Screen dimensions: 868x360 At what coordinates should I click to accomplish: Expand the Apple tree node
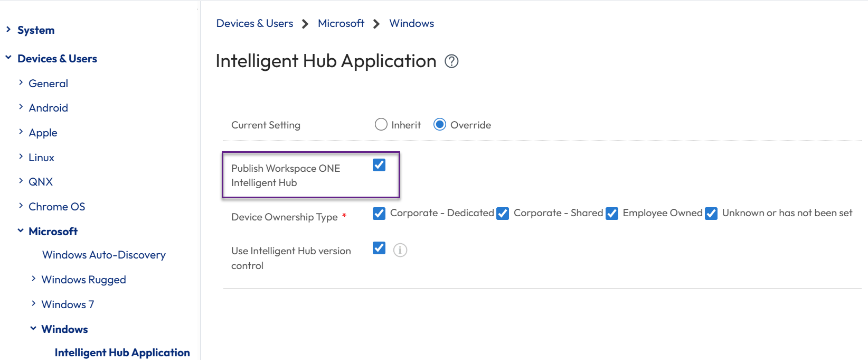pyautogui.click(x=21, y=132)
